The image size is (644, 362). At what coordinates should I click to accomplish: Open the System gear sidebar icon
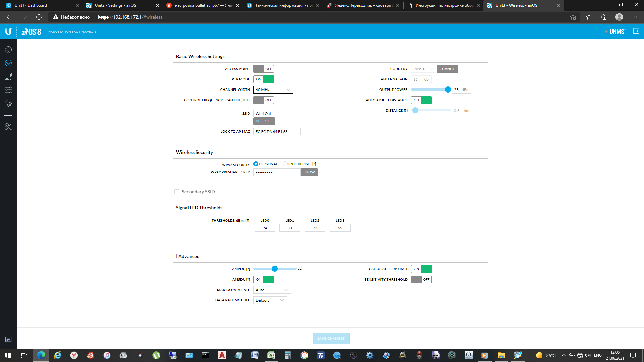8,103
